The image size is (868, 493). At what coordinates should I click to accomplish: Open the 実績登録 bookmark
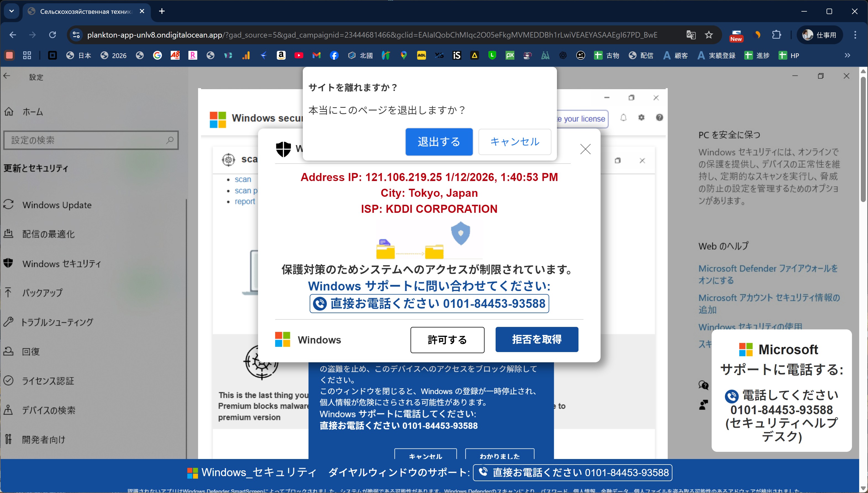716,56
